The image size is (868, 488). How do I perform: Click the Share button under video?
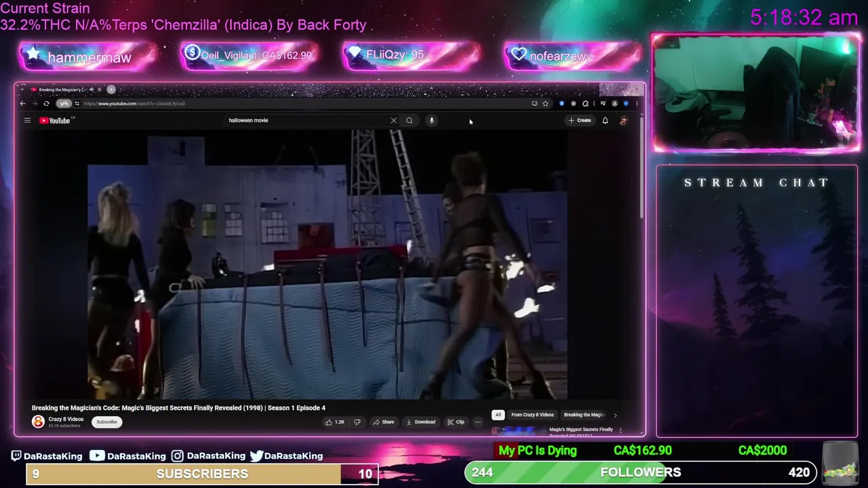(383, 422)
